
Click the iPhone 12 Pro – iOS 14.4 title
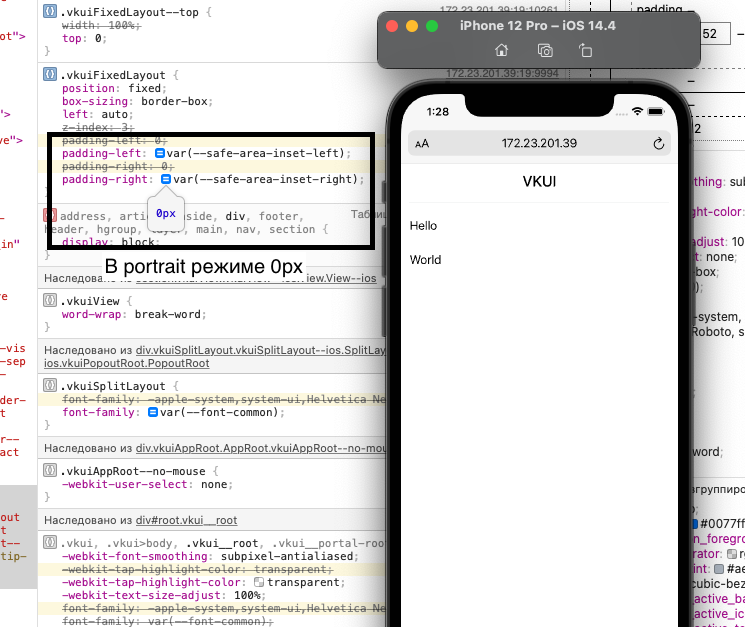point(537,26)
